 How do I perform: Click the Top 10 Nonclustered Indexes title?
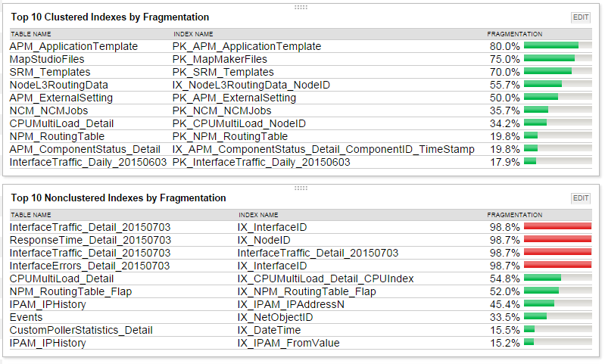point(118,198)
